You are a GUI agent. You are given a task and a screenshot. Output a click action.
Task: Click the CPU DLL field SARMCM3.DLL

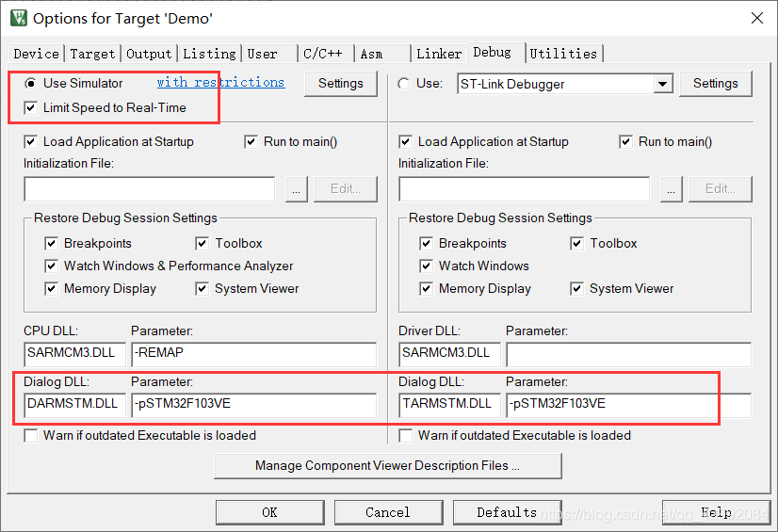(x=74, y=354)
